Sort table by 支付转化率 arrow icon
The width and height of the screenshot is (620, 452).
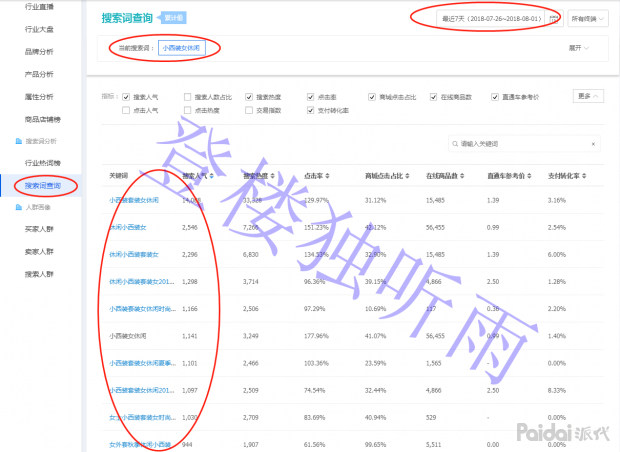pos(586,176)
